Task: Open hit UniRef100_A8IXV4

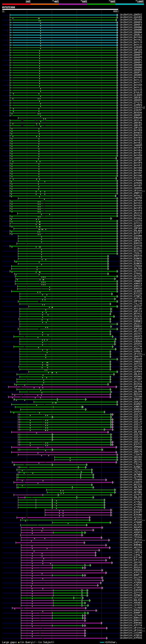Action: [131, 547]
